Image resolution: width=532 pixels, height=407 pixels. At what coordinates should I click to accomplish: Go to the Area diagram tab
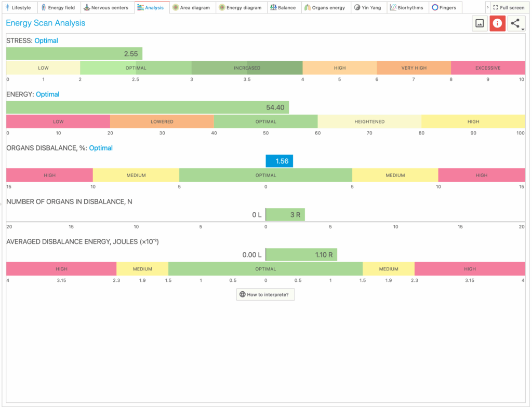click(191, 8)
